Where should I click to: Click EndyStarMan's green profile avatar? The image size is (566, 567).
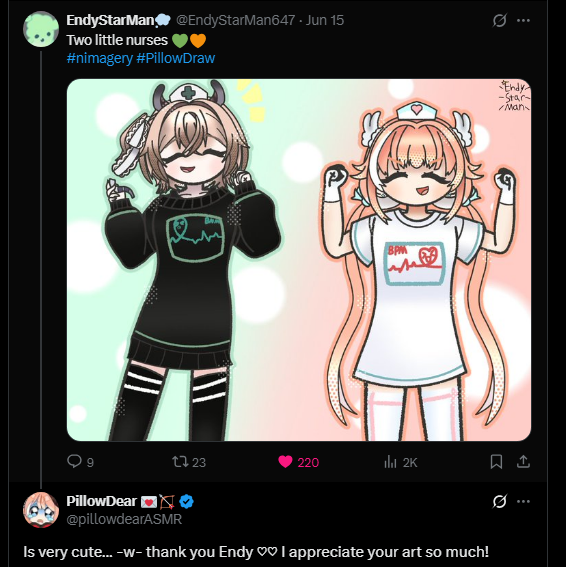click(41, 29)
